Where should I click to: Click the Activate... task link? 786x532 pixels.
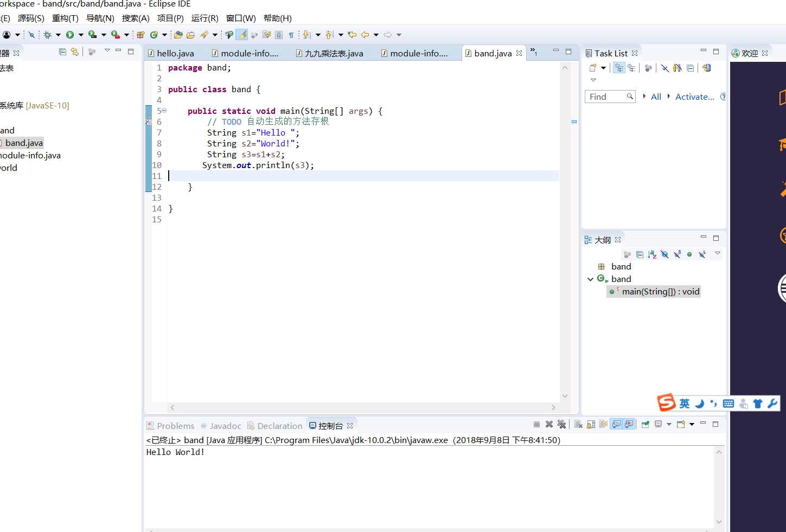point(694,97)
